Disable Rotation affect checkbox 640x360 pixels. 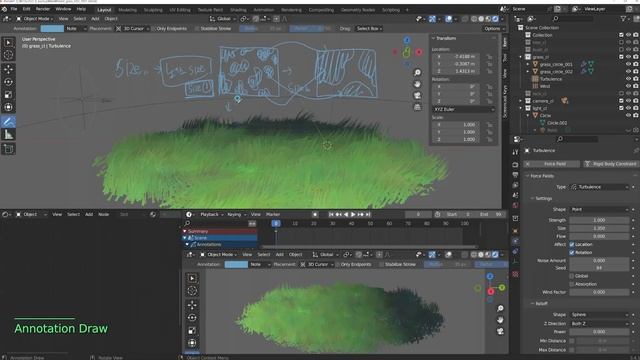click(x=572, y=253)
